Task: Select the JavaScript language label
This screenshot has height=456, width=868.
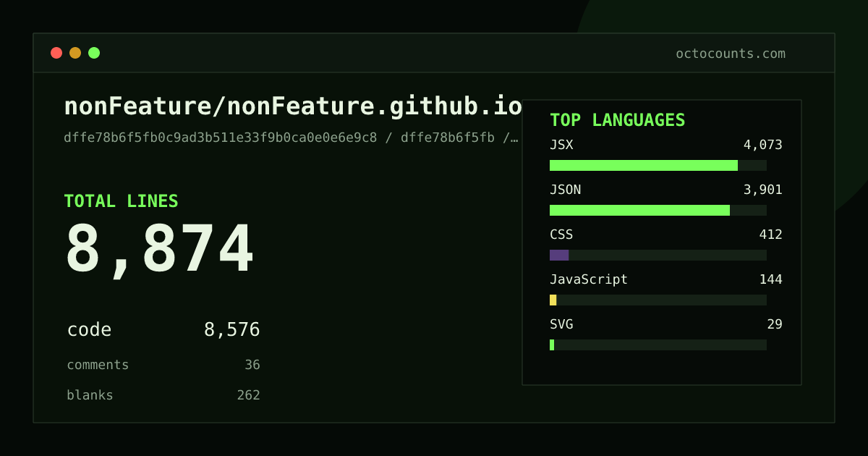Action: coord(589,279)
